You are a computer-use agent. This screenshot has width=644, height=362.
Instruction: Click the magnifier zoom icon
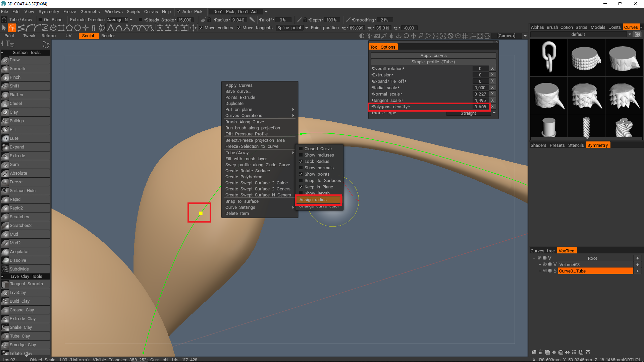click(x=421, y=36)
